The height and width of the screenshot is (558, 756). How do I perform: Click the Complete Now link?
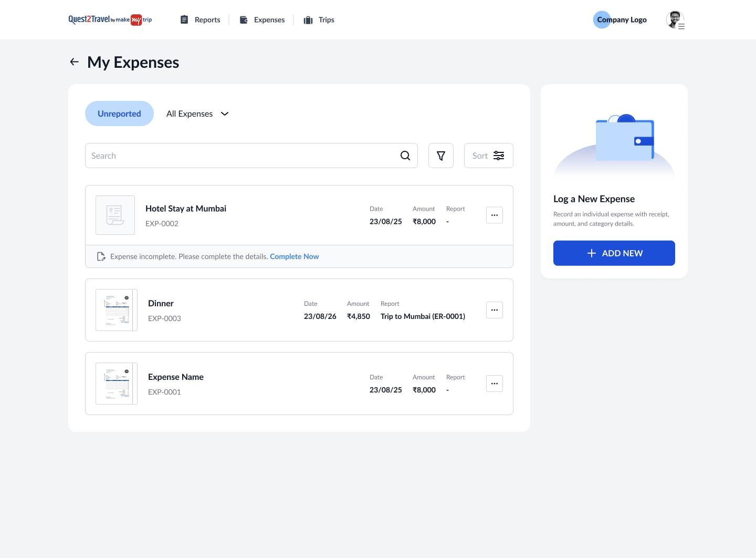click(295, 256)
